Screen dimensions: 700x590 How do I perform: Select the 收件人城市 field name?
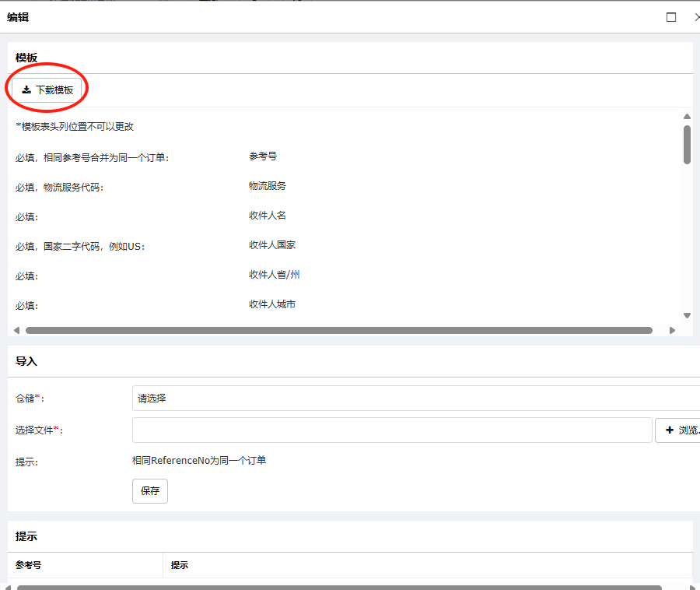point(272,304)
